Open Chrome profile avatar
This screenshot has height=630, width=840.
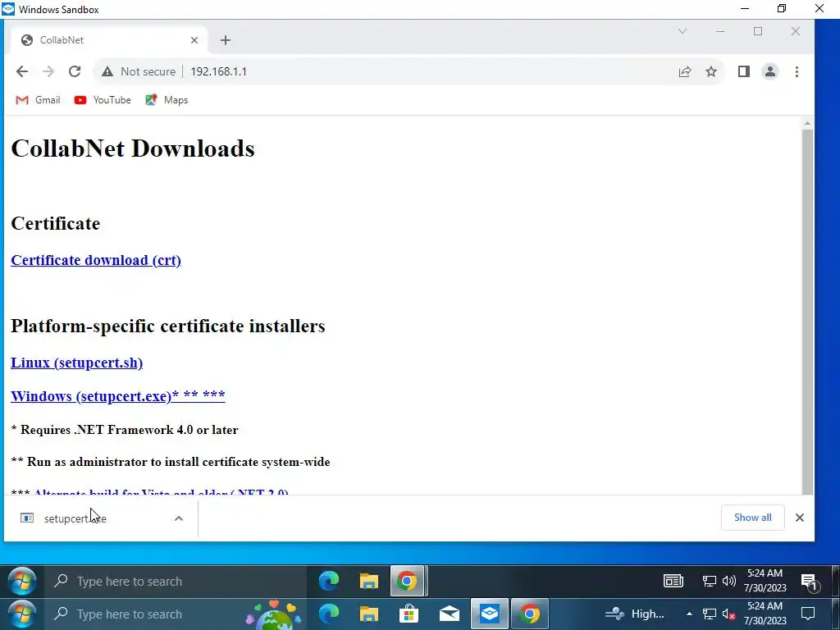tap(769, 72)
